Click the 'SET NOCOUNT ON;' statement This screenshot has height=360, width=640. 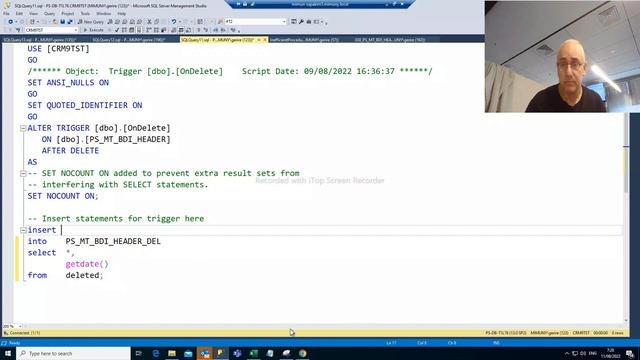pyautogui.click(x=63, y=196)
